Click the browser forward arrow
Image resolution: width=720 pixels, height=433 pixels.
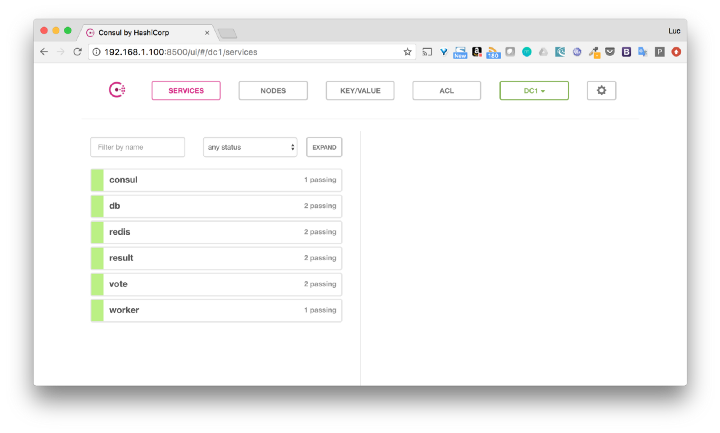pyautogui.click(x=61, y=52)
